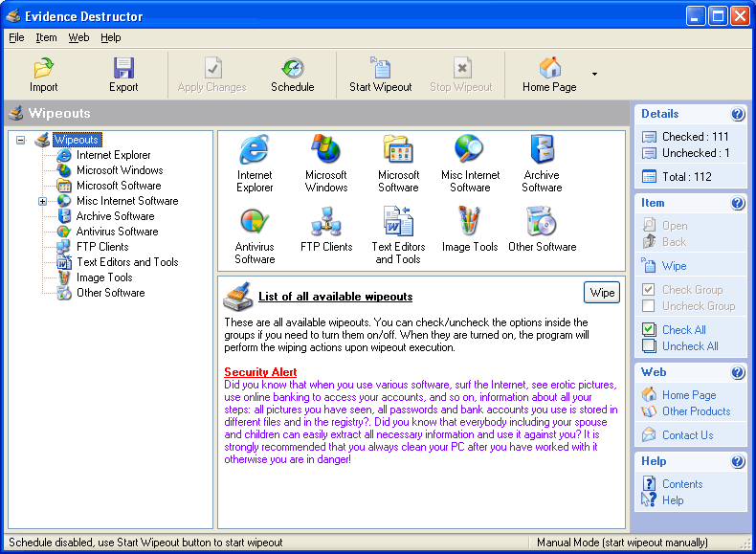
Task: Open the Home Page toolbar dropdown arrow
Action: [x=594, y=75]
